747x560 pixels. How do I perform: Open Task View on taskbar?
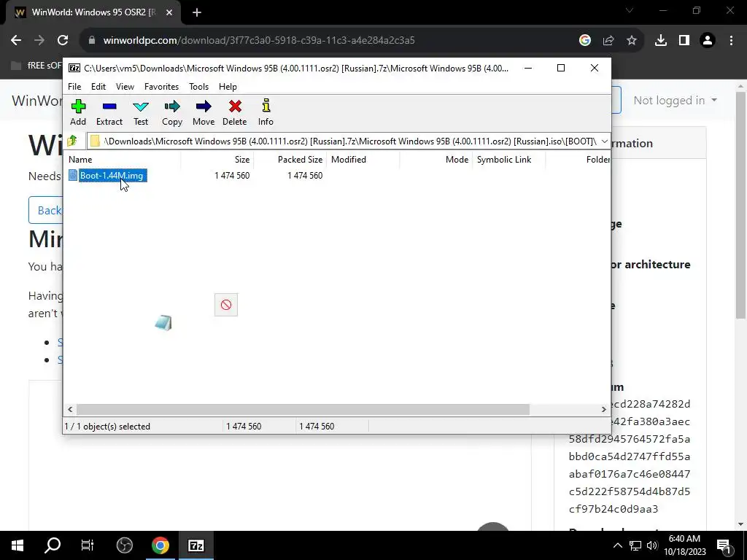(88, 545)
